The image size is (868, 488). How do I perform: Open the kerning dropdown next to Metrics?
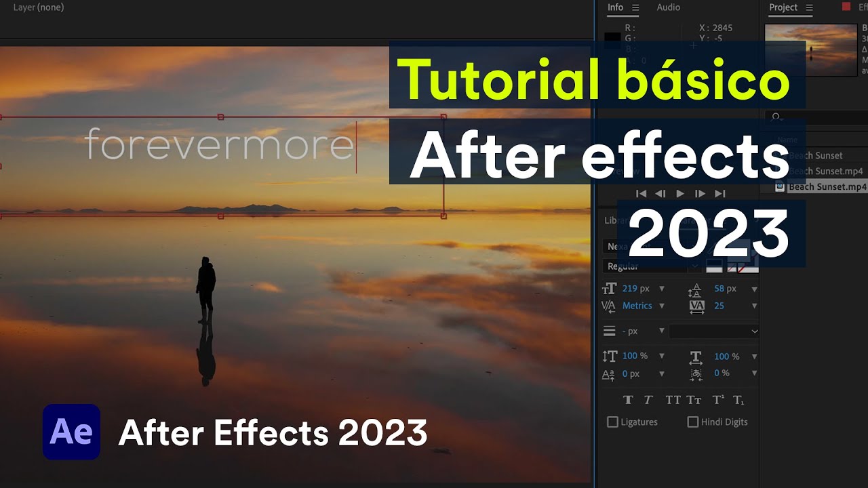point(662,306)
